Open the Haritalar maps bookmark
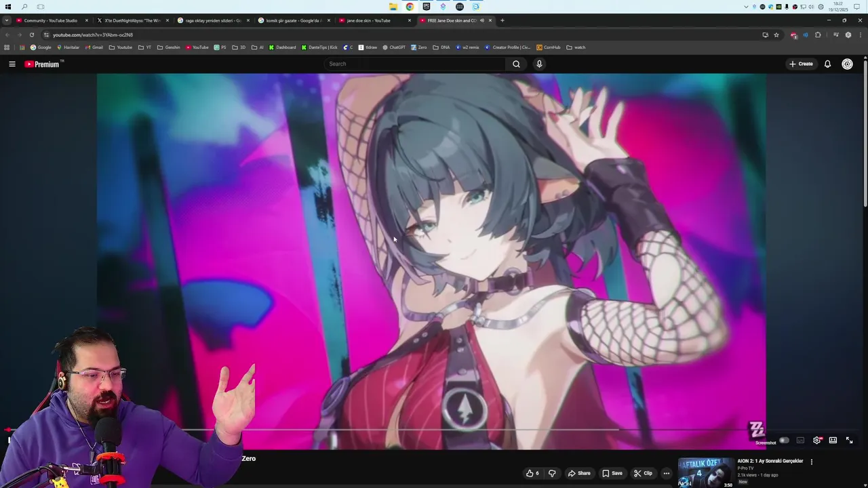 tap(68, 47)
